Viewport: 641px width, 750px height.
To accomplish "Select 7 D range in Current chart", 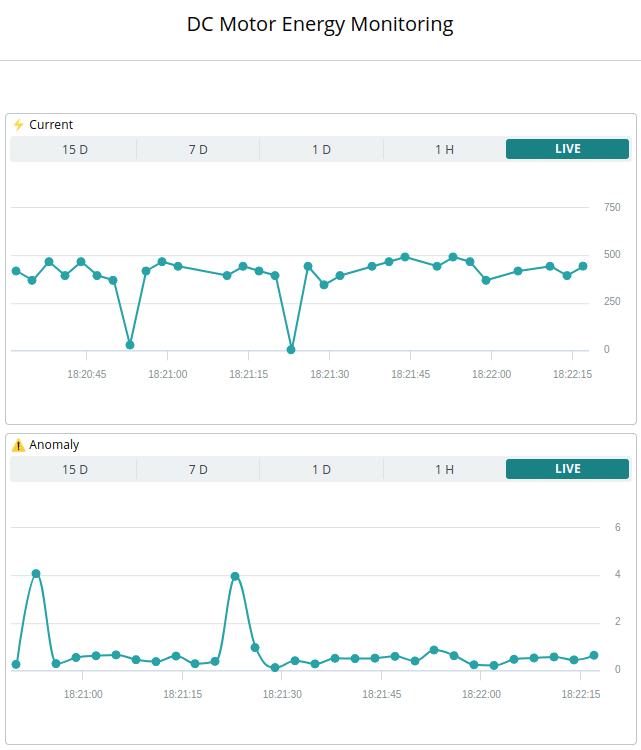I will pyautogui.click(x=198, y=149).
